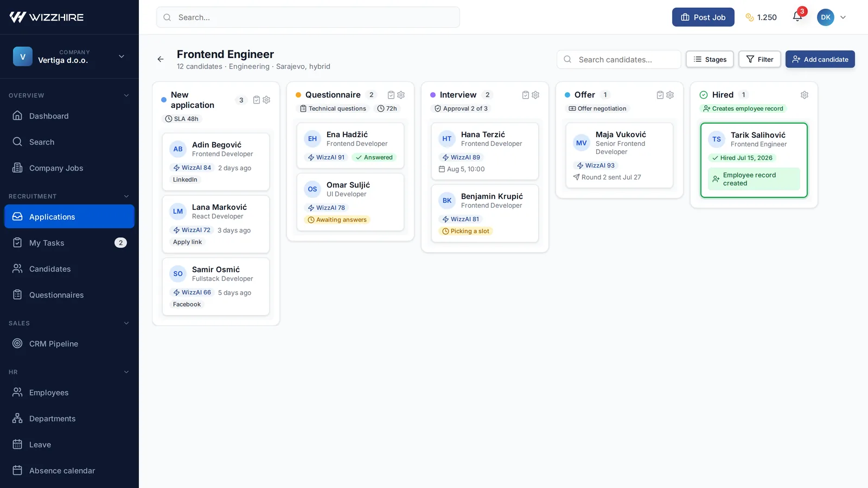The width and height of the screenshot is (868, 488).
Task: Collapse the Recruitment sidebar section
Action: pyautogui.click(x=126, y=196)
